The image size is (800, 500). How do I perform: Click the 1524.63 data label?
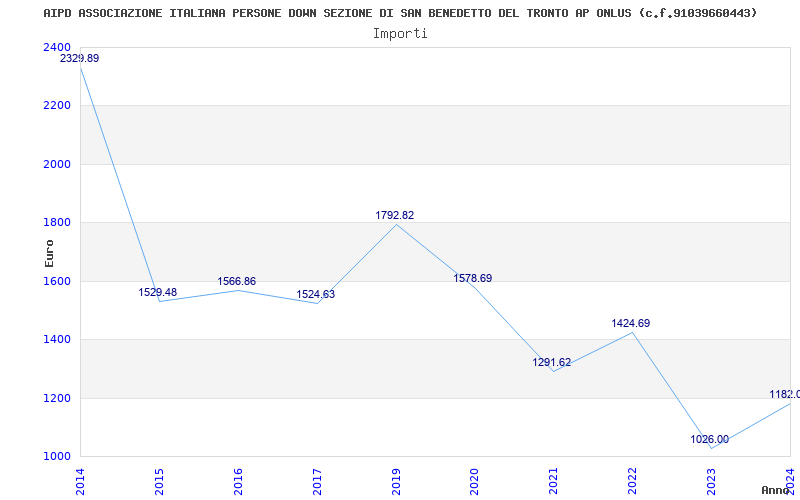tap(316, 294)
